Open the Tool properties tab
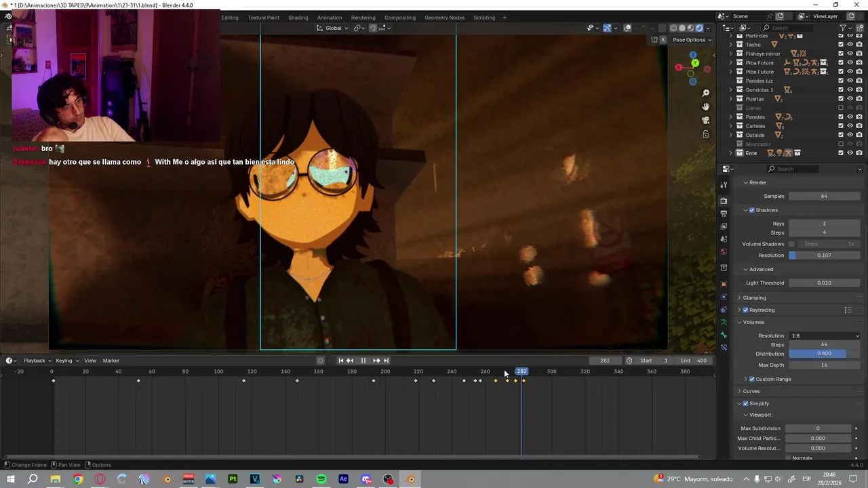868x488 pixels. pos(724,185)
